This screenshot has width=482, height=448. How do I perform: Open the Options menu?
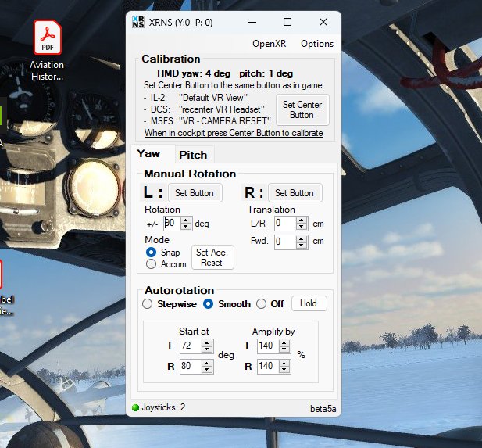coord(317,44)
